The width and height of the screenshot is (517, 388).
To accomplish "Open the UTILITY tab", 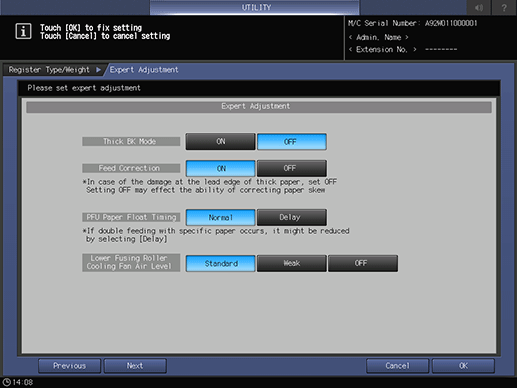I will (255, 7).
